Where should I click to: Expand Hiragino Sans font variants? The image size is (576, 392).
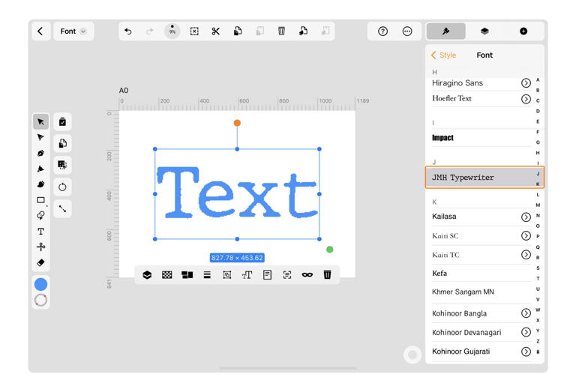526,83
